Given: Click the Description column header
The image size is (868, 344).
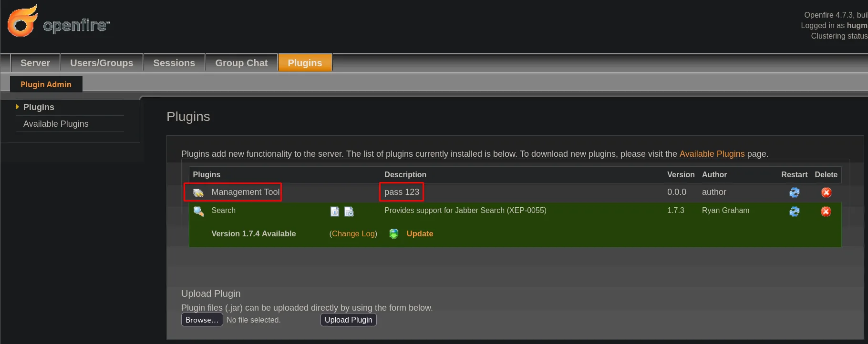Looking at the screenshot, I should click(405, 175).
